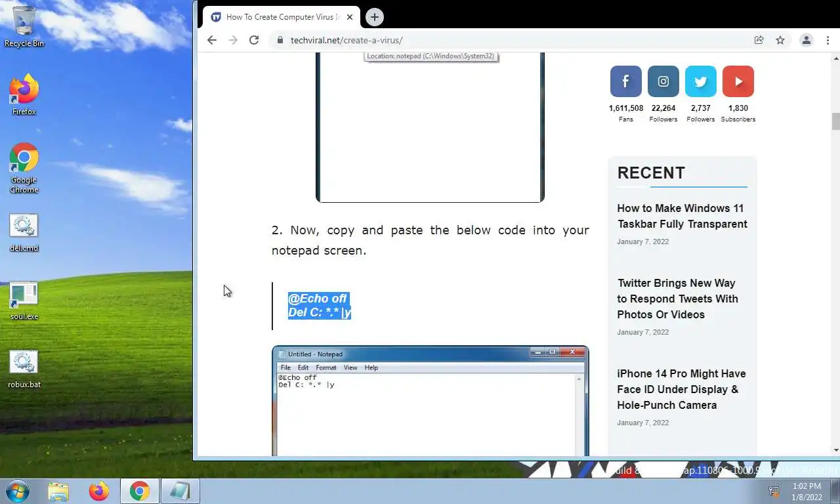Image resolution: width=840 pixels, height=504 pixels.
Task: Open a new Chrome tab
Action: (374, 17)
